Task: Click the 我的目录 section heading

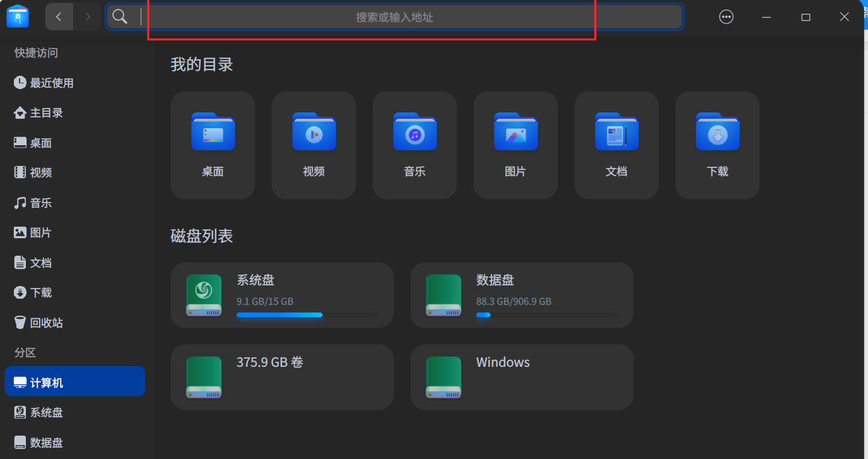Action: click(202, 64)
